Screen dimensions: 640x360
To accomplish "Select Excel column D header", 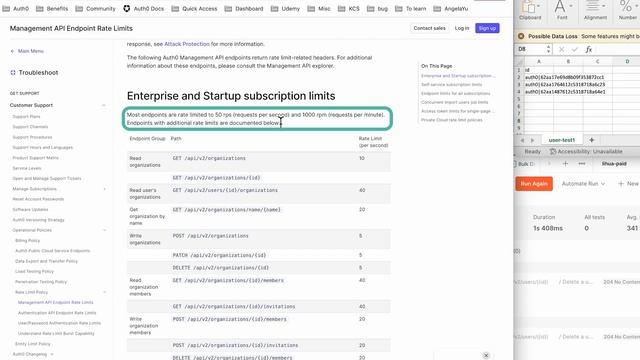I will point(627,62).
